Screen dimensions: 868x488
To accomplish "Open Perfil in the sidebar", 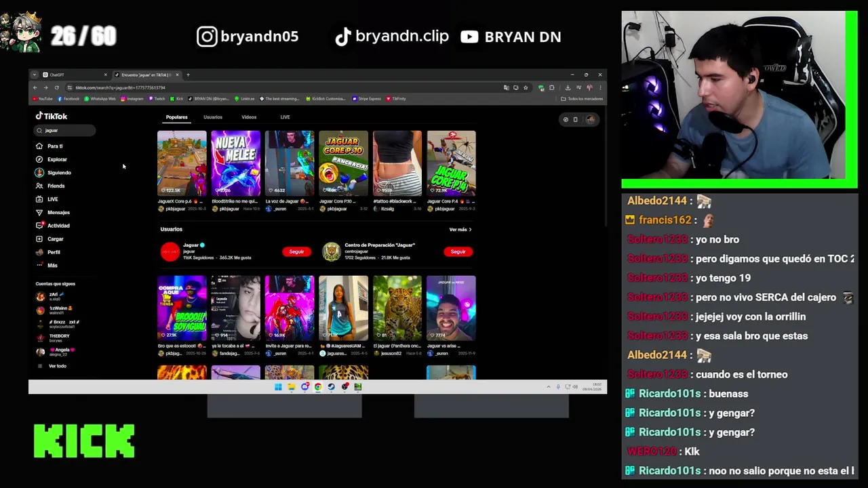I will pyautogui.click(x=48, y=252).
